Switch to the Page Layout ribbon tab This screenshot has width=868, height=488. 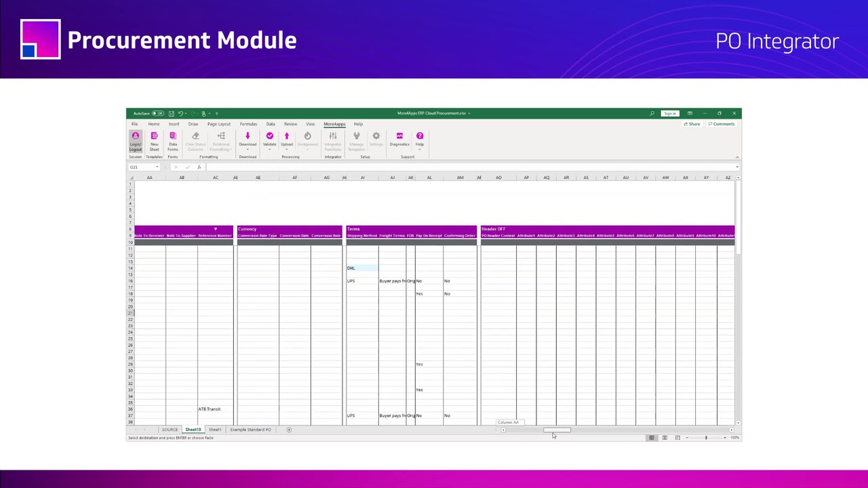click(219, 124)
